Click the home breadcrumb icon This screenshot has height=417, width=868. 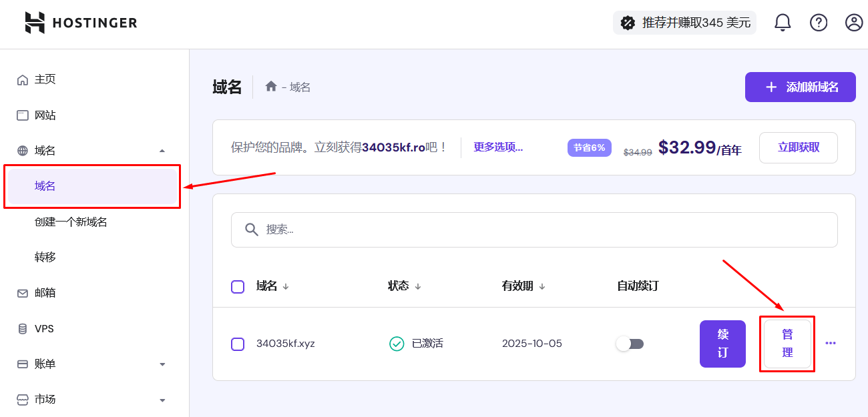tap(271, 86)
